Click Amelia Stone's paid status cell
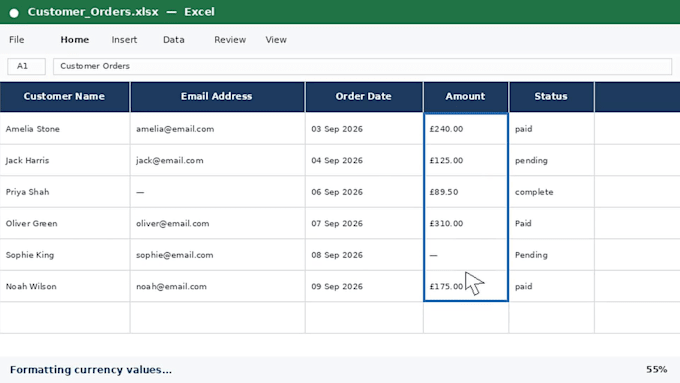 pyautogui.click(x=551, y=129)
